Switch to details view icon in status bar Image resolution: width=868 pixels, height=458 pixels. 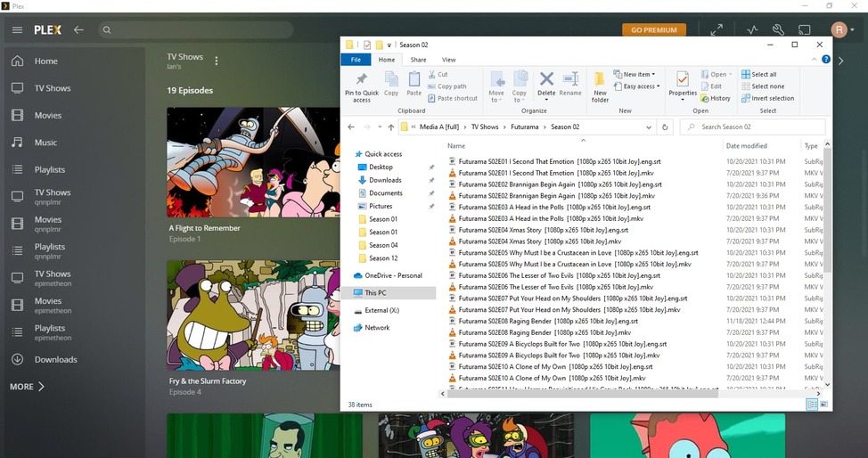tap(812, 405)
